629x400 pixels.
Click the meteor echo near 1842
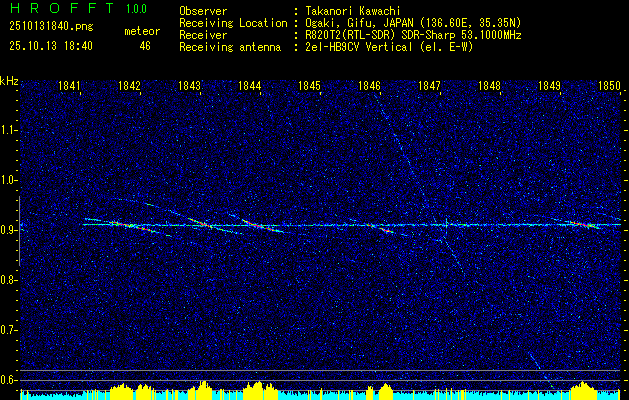click(127, 226)
